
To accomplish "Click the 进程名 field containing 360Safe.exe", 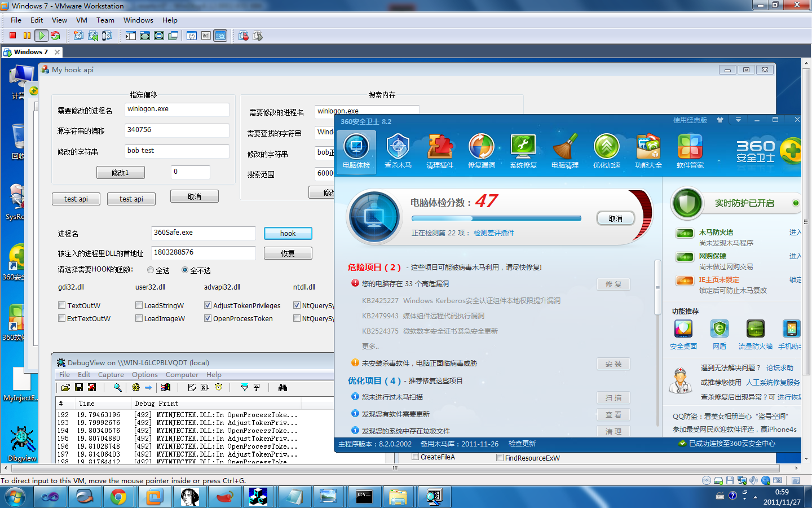I will (x=204, y=233).
